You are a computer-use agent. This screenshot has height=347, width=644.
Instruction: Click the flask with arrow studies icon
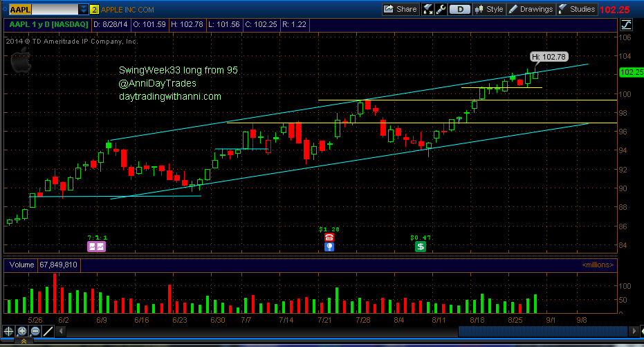point(427,9)
